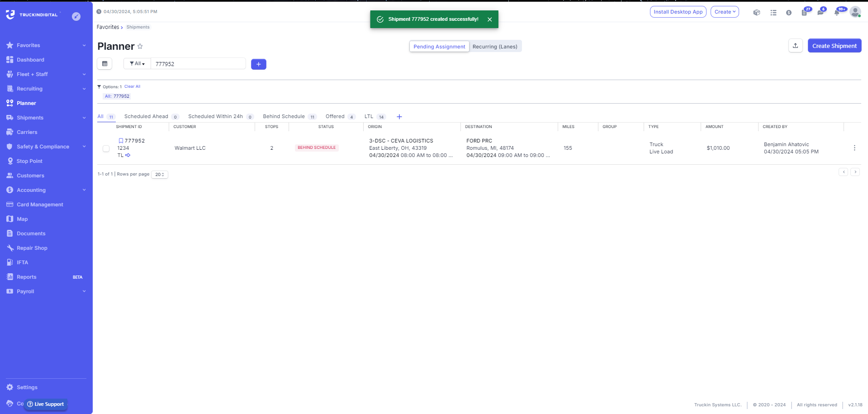Viewport: 868px width, 414px height.
Task: Open documents icon with badge 27
Action: 805,12
